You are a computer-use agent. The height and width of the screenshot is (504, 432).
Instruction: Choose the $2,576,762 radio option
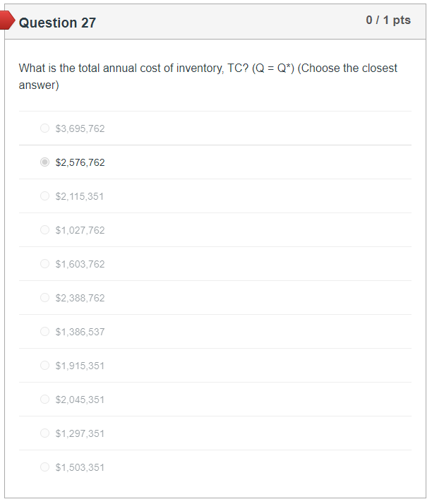pos(45,162)
